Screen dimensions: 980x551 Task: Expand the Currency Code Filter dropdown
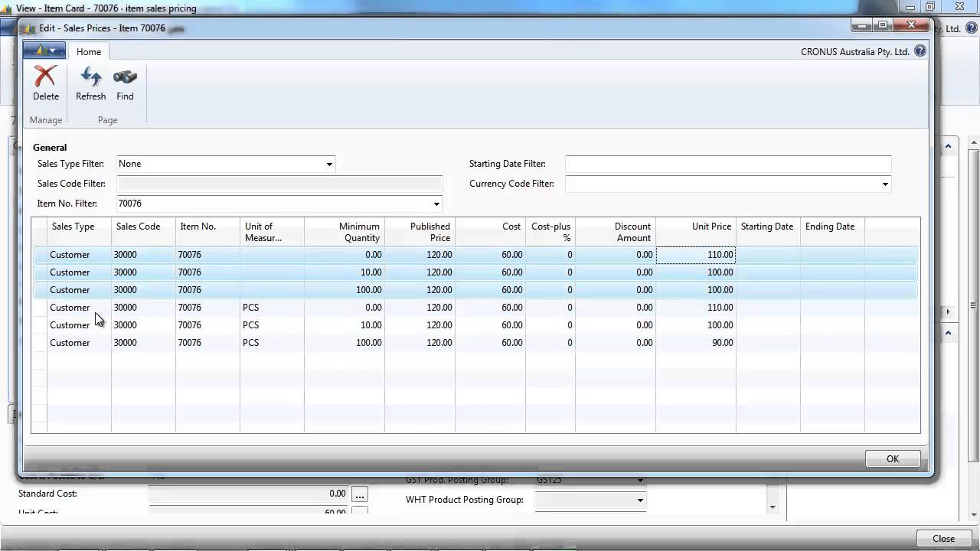(x=885, y=184)
